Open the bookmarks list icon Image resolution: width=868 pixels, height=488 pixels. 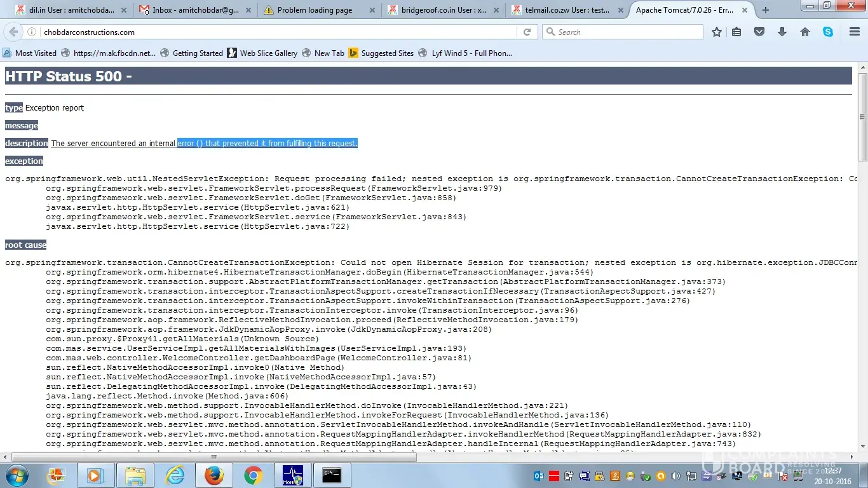click(736, 32)
